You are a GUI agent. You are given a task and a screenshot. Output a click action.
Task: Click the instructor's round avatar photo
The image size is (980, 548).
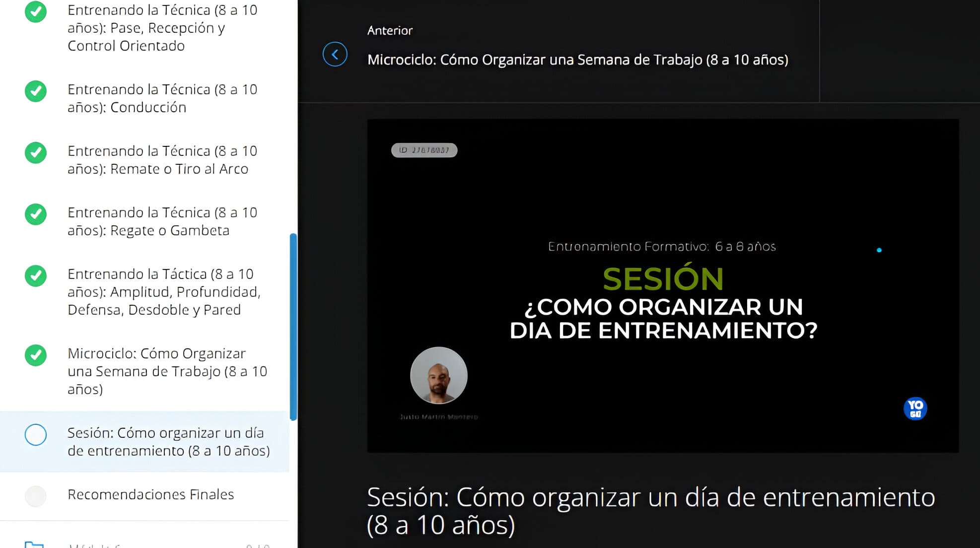(x=438, y=375)
